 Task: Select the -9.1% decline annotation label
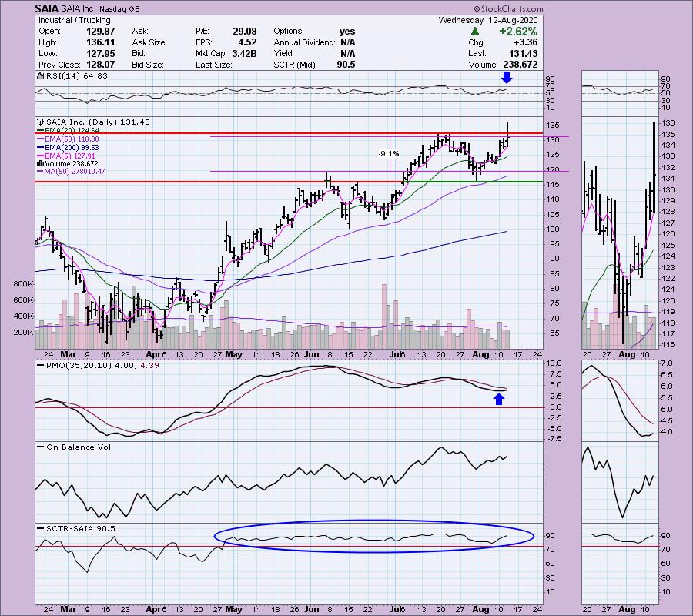tap(389, 154)
